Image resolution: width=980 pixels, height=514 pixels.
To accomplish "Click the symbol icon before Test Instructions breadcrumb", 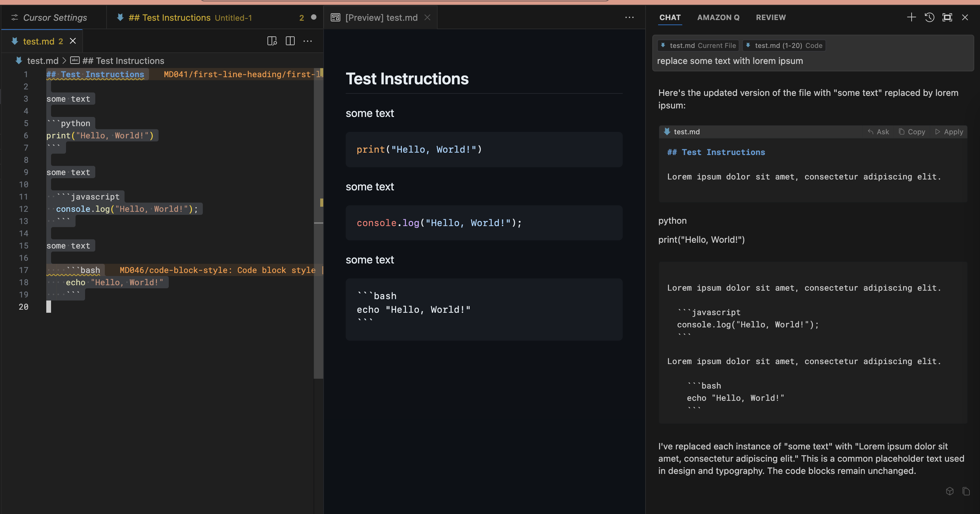I will (75, 60).
